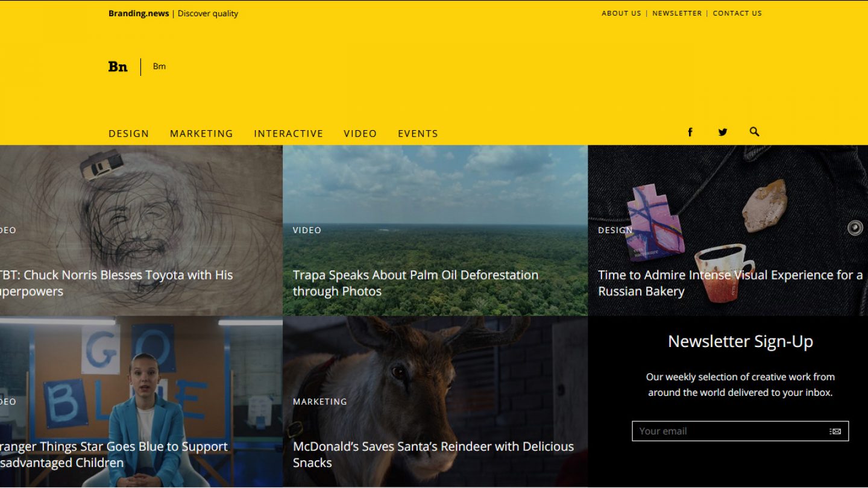Screen dimensions: 868x488
Task: Click the small Bm logo
Action: click(x=159, y=66)
